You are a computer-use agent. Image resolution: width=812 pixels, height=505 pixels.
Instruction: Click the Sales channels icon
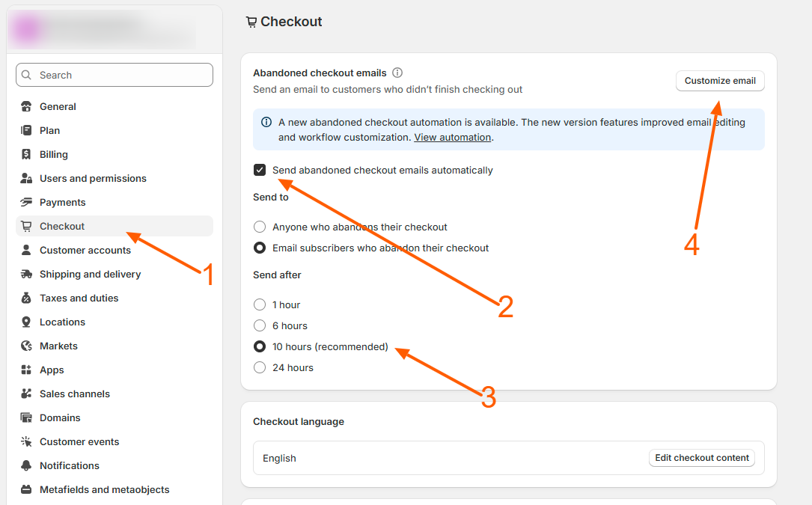tap(26, 394)
